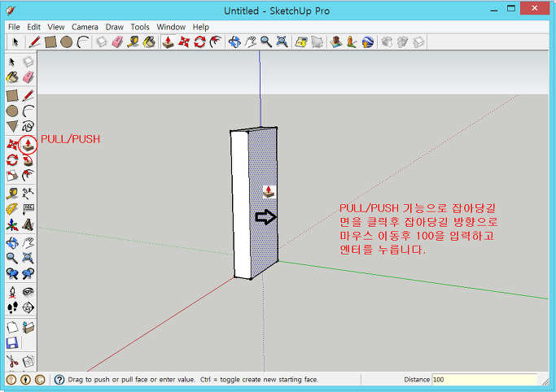Choose the Circle tool in left palette
556x392 pixels.
pos(12,111)
